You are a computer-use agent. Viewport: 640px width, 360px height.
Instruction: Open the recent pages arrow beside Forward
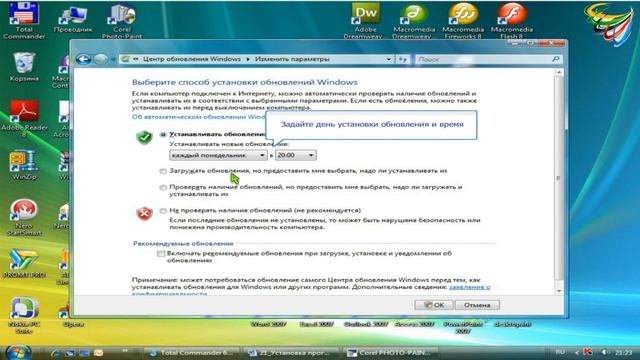(x=113, y=60)
